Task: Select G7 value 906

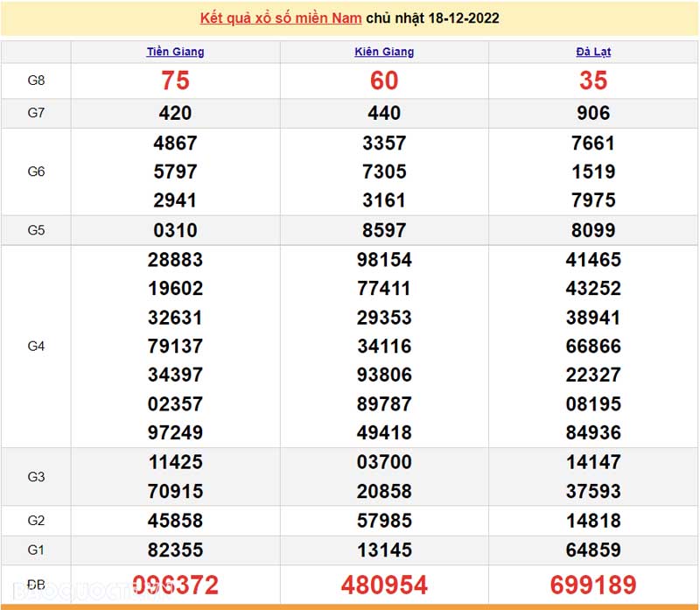Action: pyautogui.click(x=593, y=113)
